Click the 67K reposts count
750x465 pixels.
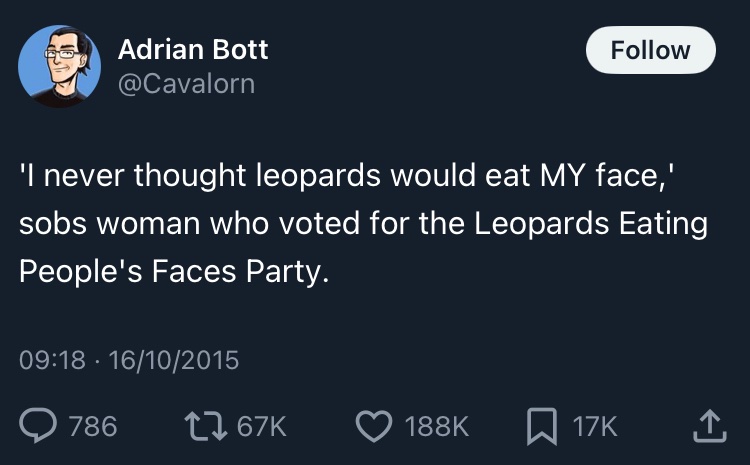[264, 427]
